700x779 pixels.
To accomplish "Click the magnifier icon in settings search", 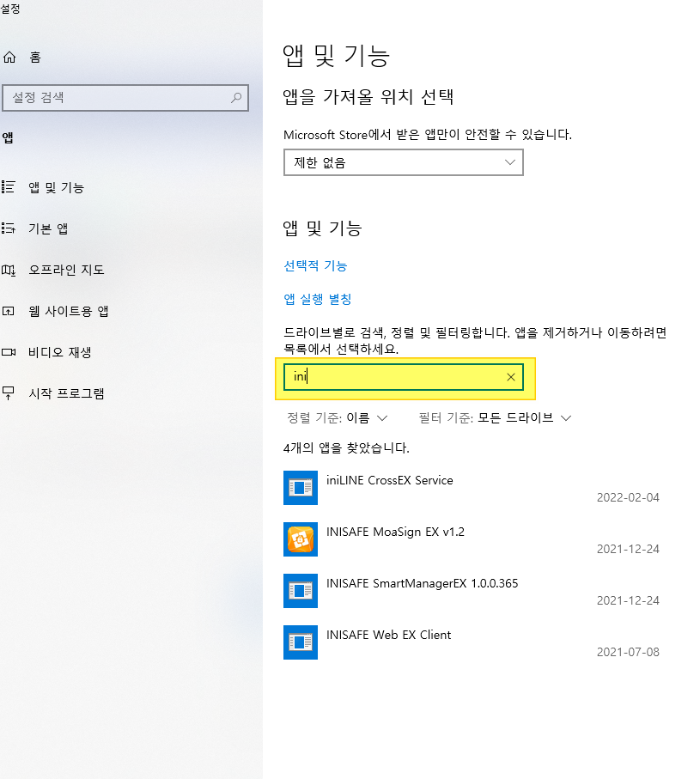I will tap(236, 97).
